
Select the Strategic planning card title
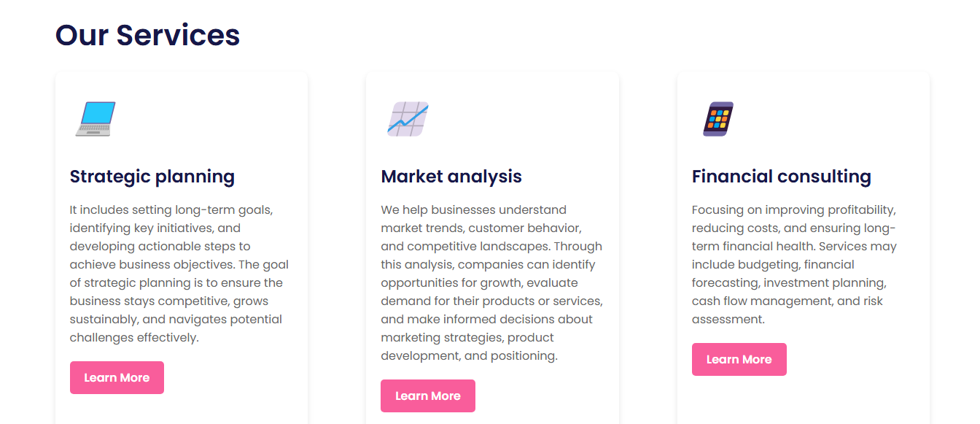(152, 177)
